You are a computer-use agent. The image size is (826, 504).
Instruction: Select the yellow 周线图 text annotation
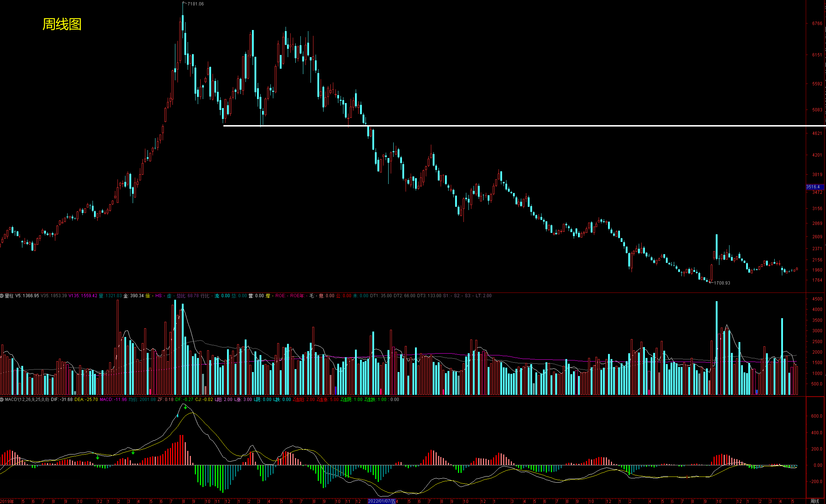[62, 24]
